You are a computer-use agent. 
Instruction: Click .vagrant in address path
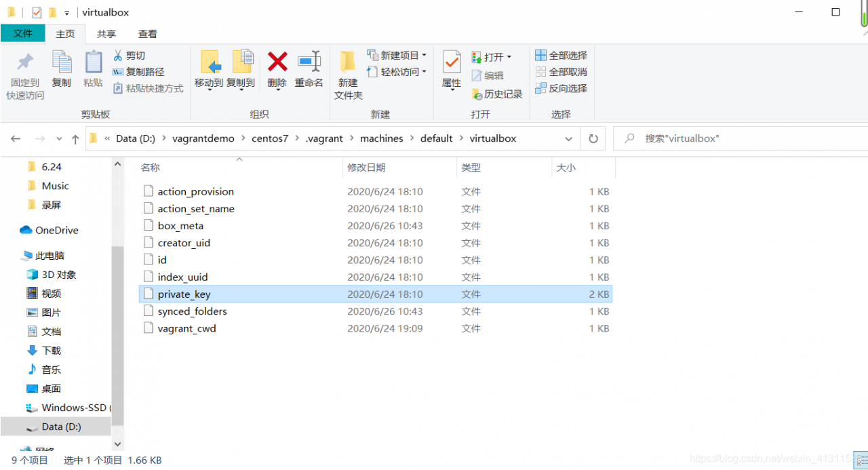click(x=324, y=138)
